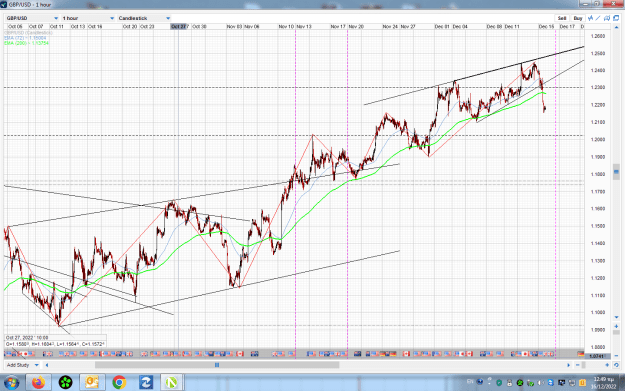This screenshot has height=391, width=625.
Task: Click the vertical zoom minus icon
Action: click(616, 356)
